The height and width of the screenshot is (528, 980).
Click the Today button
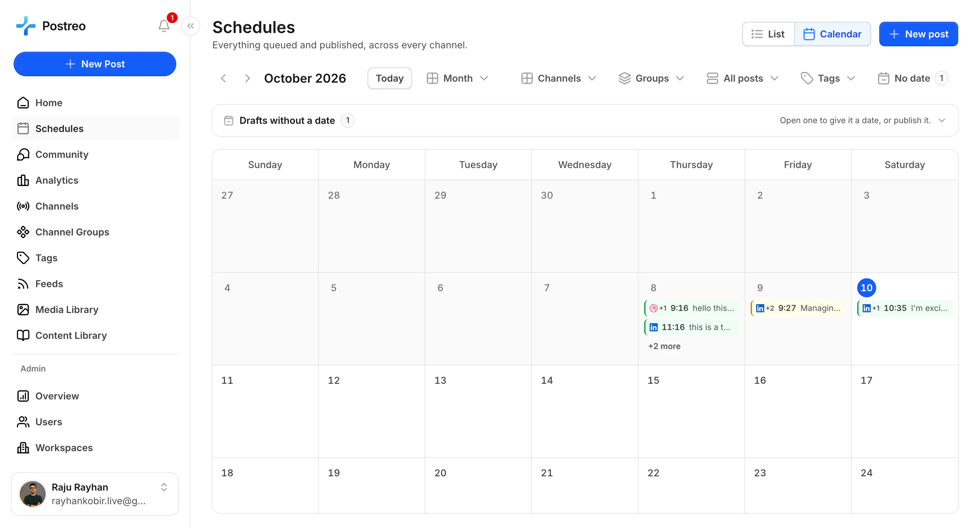click(390, 78)
